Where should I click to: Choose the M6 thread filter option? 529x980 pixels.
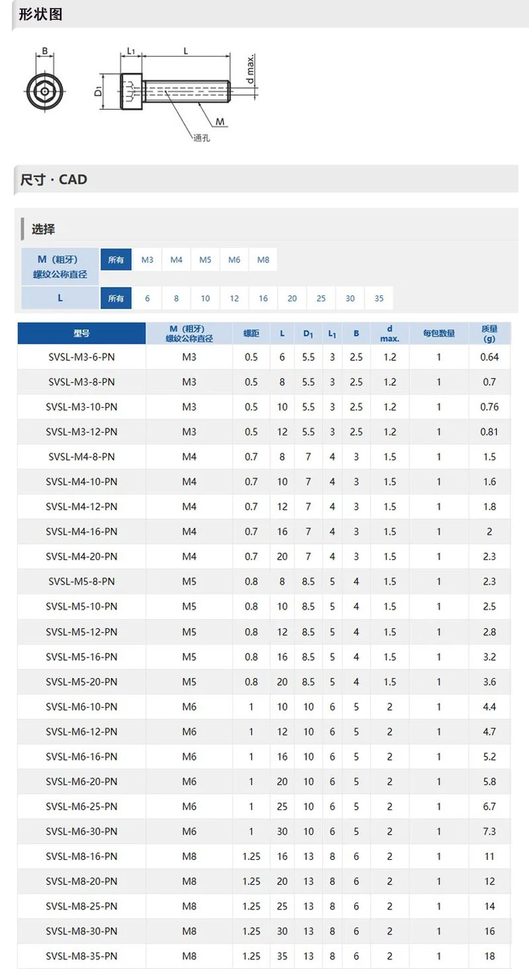tap(234, 260)
